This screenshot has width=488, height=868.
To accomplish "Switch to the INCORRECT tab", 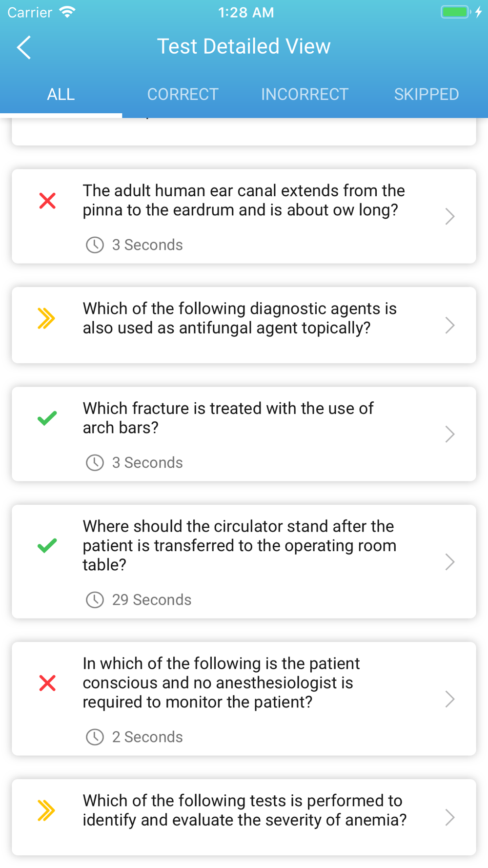I will 305,94.
